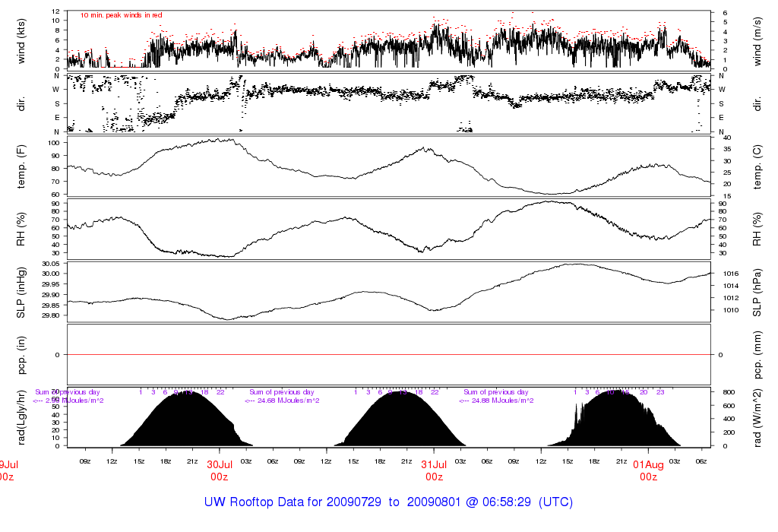The width and height of the screenshot is (778, 532).
Task: Click the '800' tick on rad (W/m^2) axis
Action: point(729,392)
